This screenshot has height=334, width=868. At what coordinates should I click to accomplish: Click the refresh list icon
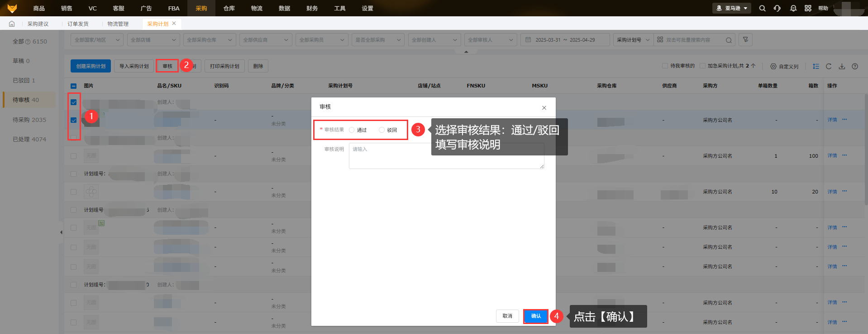click(829, 66)
